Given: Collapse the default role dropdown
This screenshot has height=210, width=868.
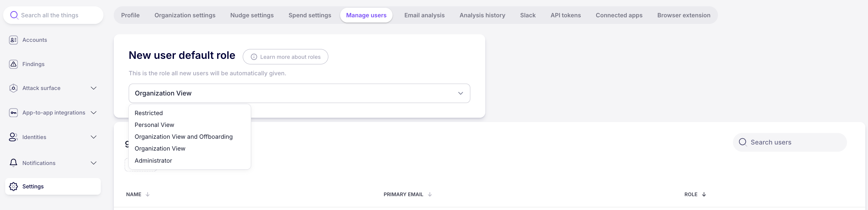Looking at the screenshot, I should pyautogui.click(x=460, y=93).
